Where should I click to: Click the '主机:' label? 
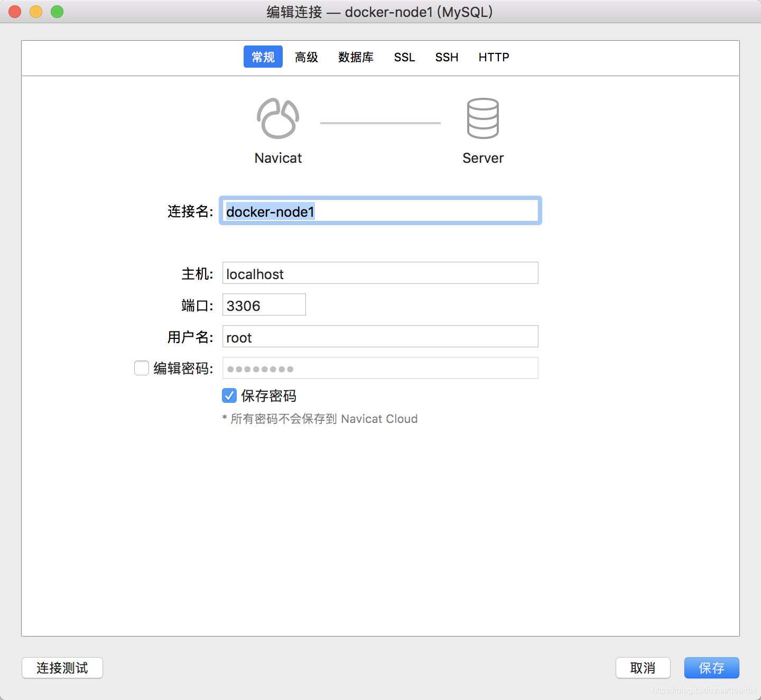point(197,273)
